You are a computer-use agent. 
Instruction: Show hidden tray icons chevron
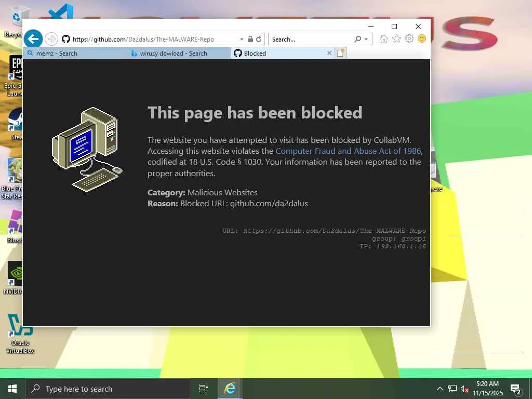click(440, 389)
